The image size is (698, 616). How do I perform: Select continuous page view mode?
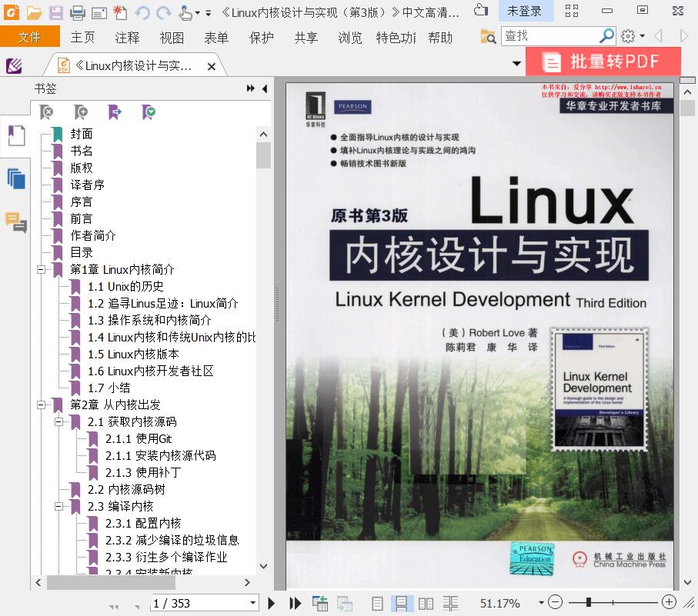401,604
